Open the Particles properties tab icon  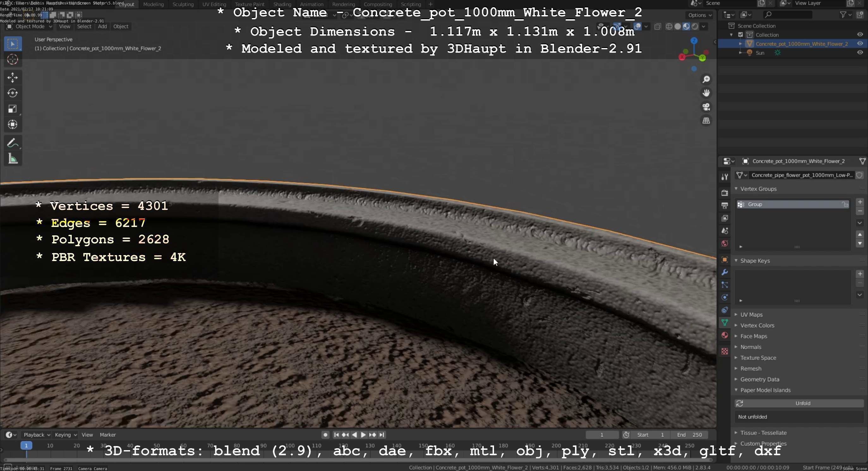pos(725,285)
